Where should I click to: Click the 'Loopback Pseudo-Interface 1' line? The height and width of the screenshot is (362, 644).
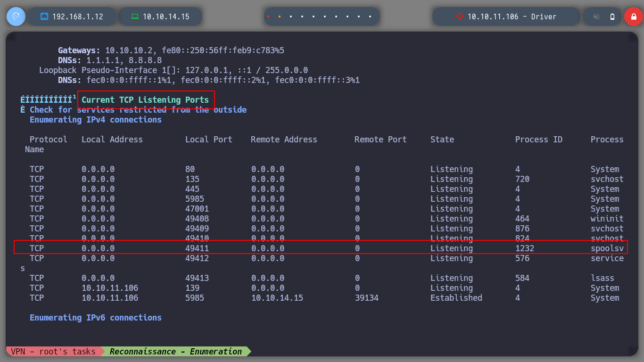[173, 70]
